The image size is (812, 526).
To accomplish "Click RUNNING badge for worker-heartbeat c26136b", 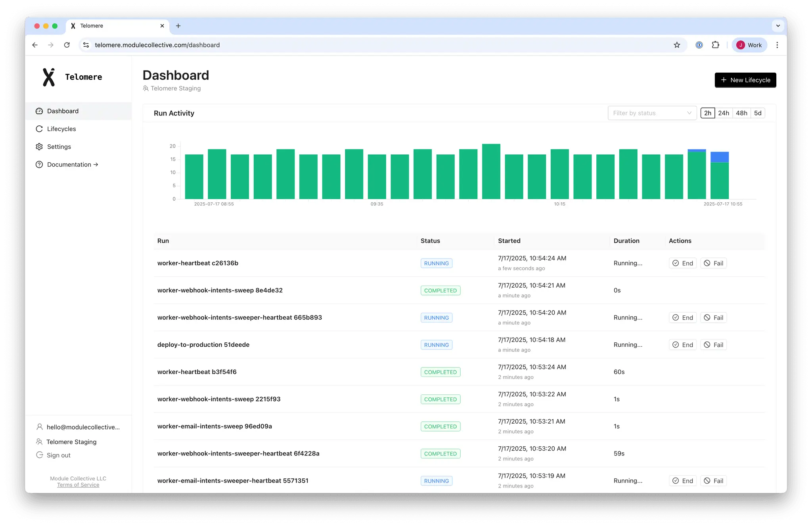I will [x=437, y=263].
